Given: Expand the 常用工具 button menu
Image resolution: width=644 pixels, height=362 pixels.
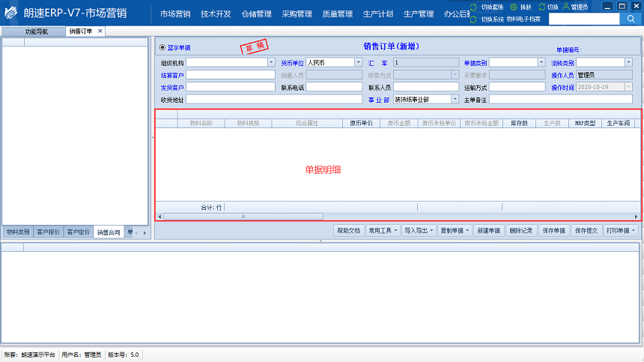Looking at the screenshot, I should pyautogui.click(x=395, y=231).
